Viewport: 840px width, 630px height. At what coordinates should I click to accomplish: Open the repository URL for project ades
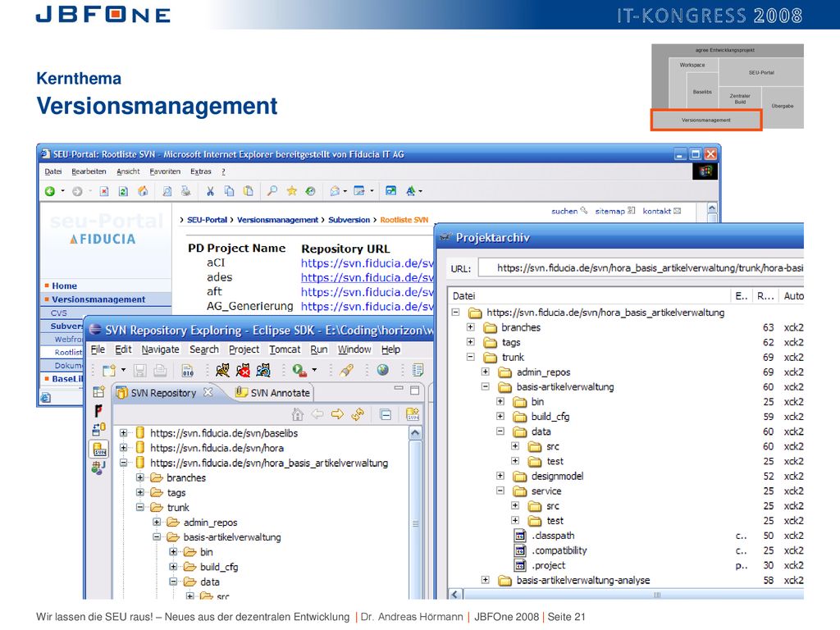pyautogui.click(x=367, y=277)
